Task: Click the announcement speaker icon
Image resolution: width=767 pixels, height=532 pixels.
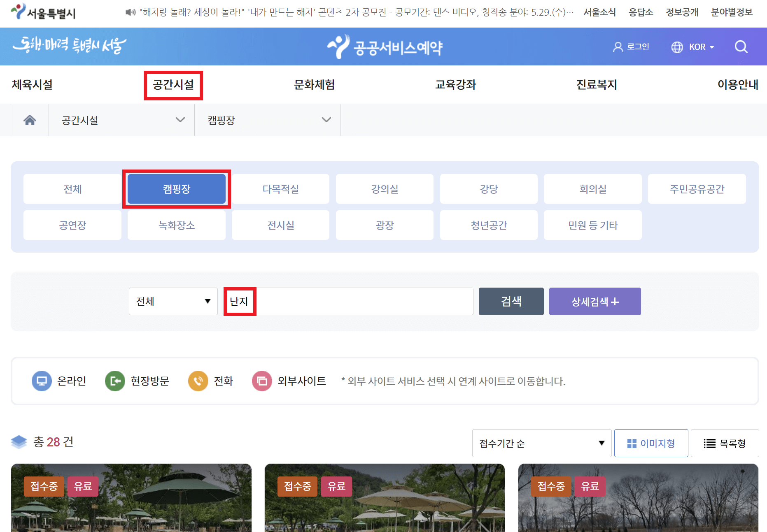Action: pos(129,12)
